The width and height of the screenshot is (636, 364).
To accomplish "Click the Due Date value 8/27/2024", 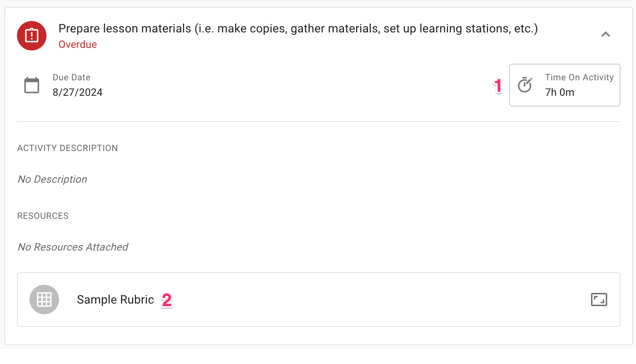I will pos(77,92).
